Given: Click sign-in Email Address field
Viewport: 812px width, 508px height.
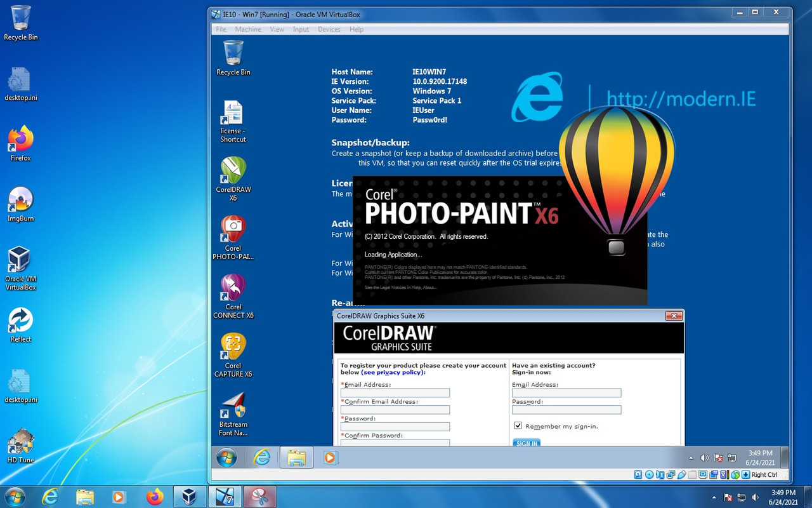Looking at the screenshot, I should (566, 393).
